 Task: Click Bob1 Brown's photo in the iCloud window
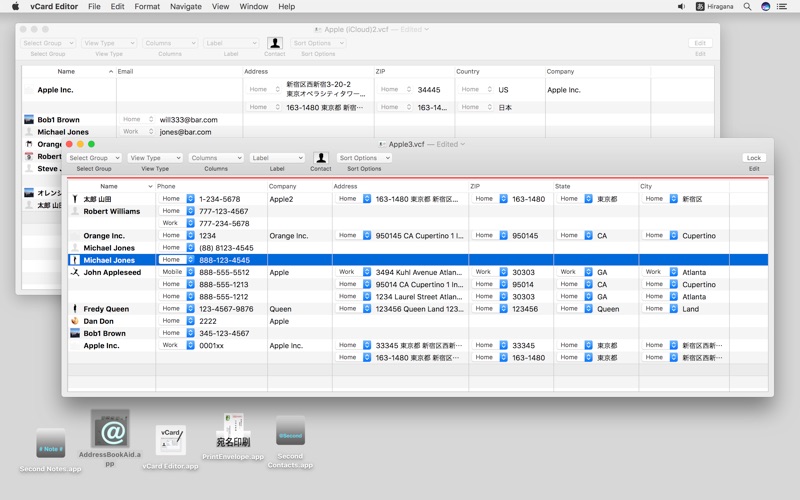pyautogui.click(x=29, y=119)
